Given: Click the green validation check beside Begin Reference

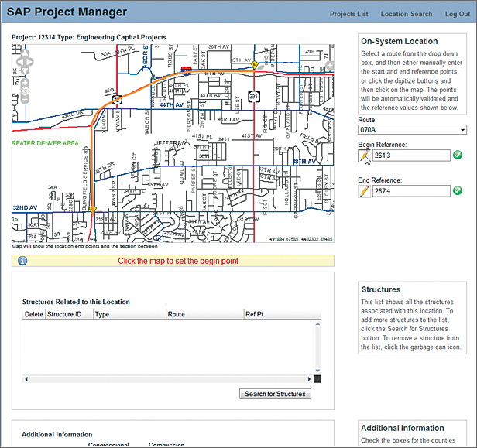Looking at the screenshot, I should 458,155.
